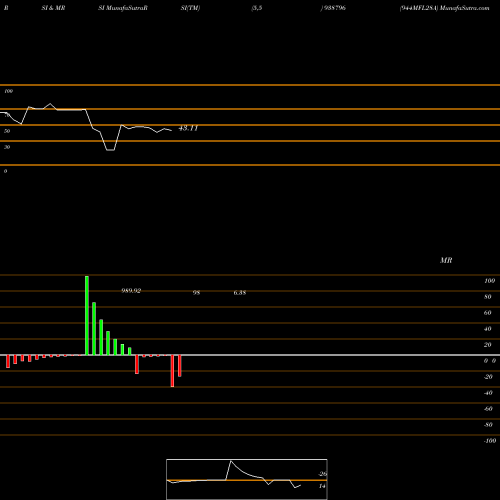Open the mini overview chart at bottom
Image resolution: width=500 pixels, height=500 pixels.
[247, 479]
